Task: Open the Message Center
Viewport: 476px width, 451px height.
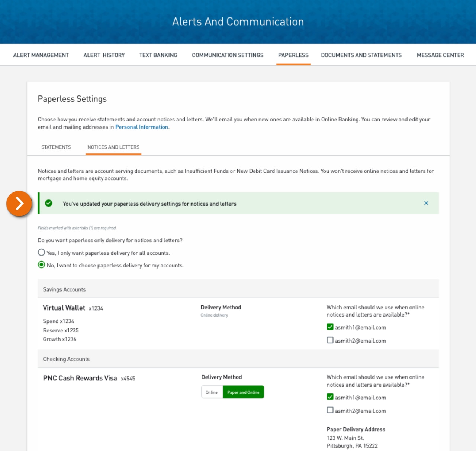Action: click(440, 55)
